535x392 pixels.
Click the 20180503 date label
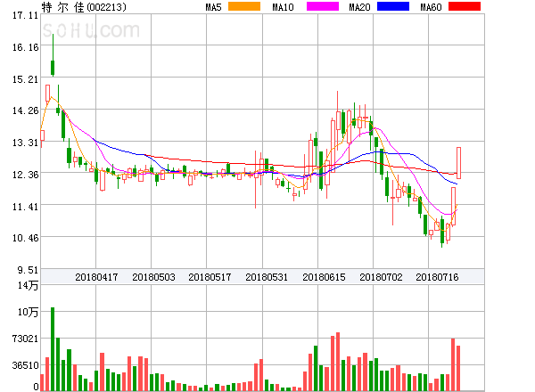point(153,277)
